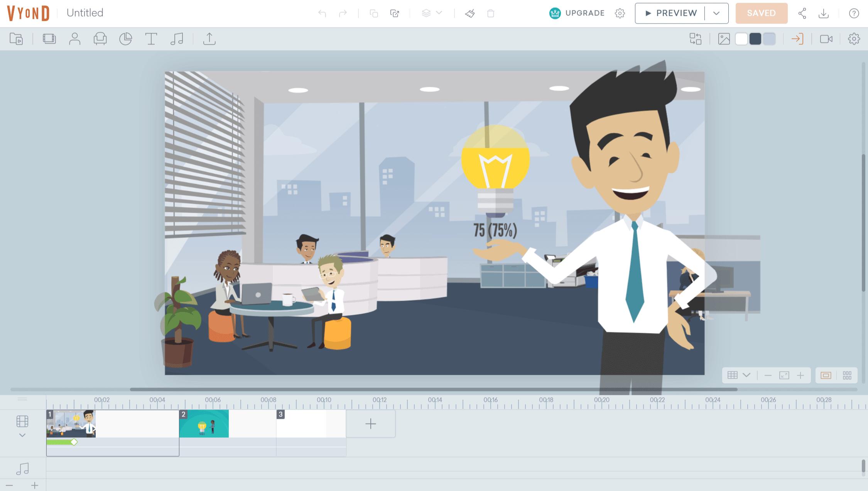This screenshot has width=868, height=491.
Task: Expand the grid options chevron
Action: (746, 376)
